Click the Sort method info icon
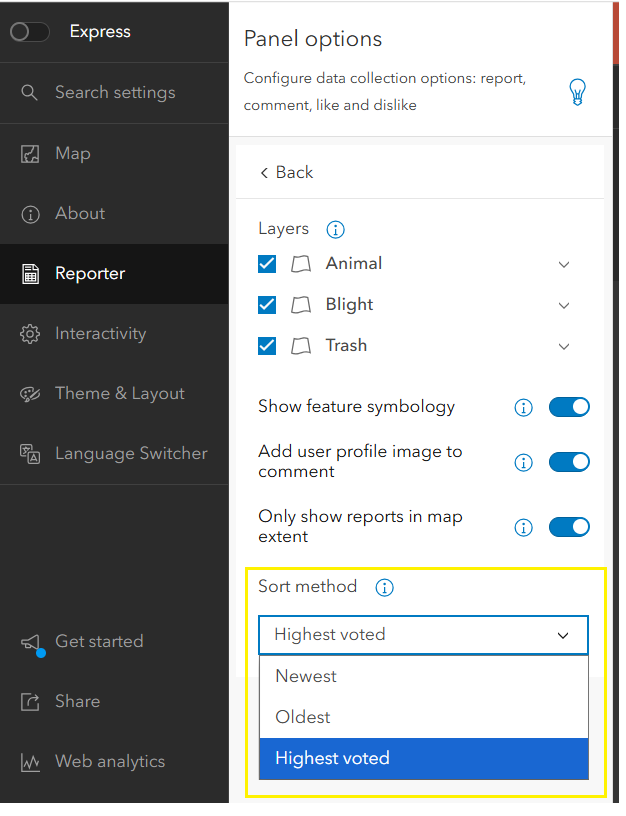 (384, 588)
